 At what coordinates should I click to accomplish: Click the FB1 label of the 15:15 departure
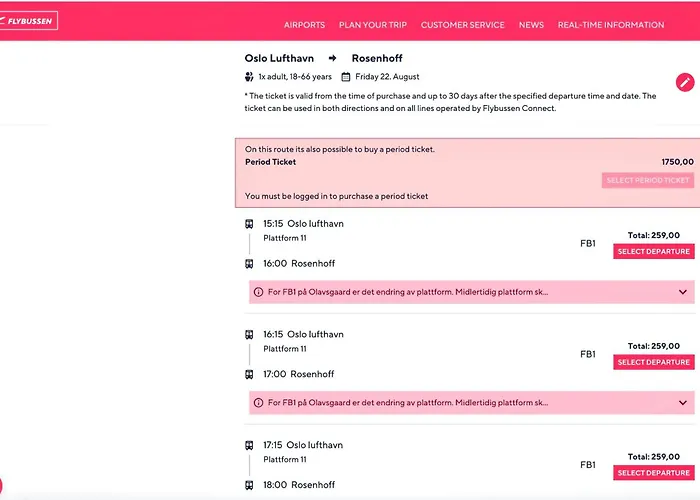tap(588, 243)
